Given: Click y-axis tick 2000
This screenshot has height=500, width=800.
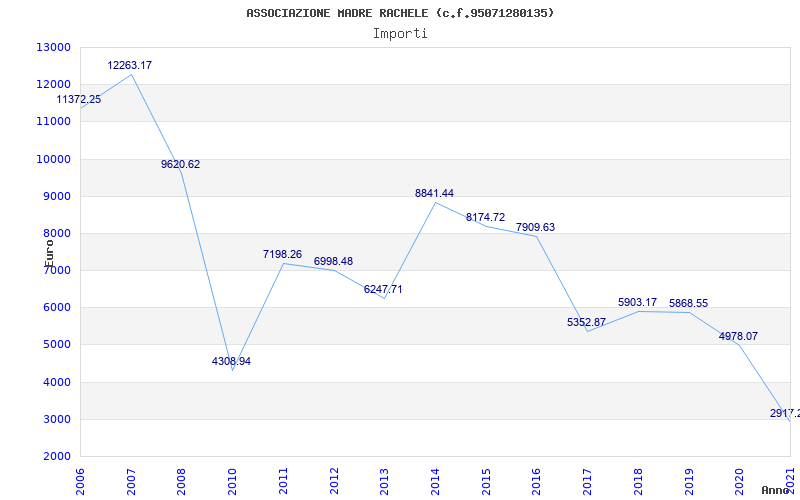Looking at the screenshot, I should [56, 457].
